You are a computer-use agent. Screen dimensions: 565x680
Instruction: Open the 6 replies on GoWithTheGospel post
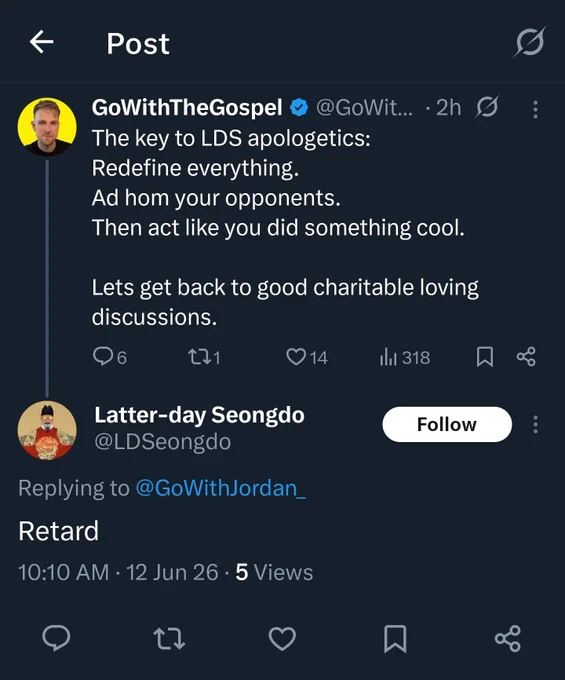[110, 357]
